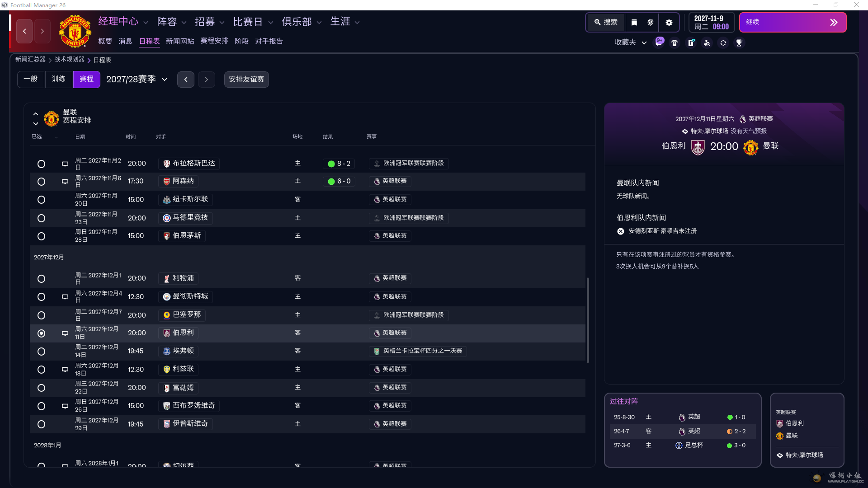868x488 pixels.
Task: Open the settings gear icon
Action: point(670,22)
